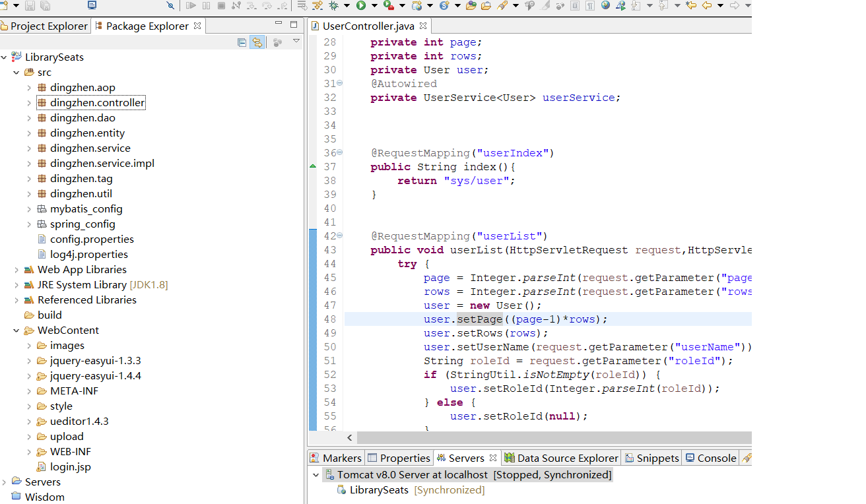Toggle Show Whitespace Characters pilcrow icon
The width and height of the screenshot is (866, 504).
[589, 5]
